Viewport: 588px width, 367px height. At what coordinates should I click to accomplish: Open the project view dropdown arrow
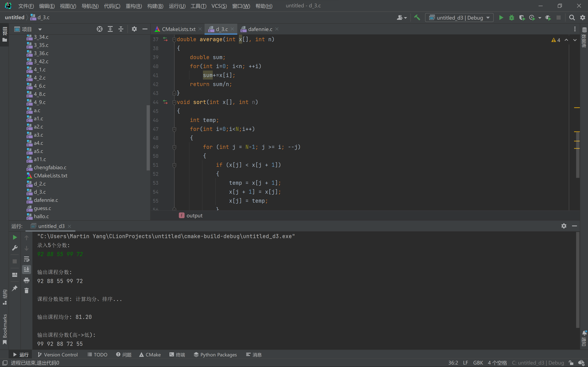40,29
